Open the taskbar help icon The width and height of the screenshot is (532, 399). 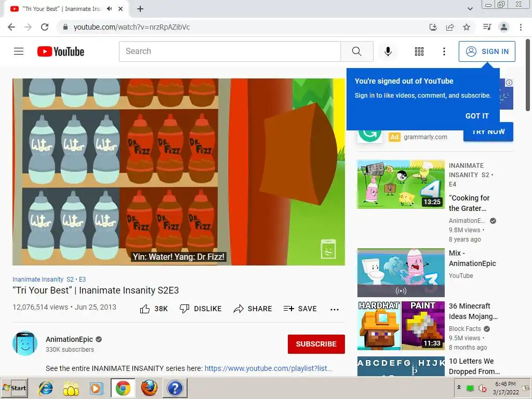click(x=175, y=388)
